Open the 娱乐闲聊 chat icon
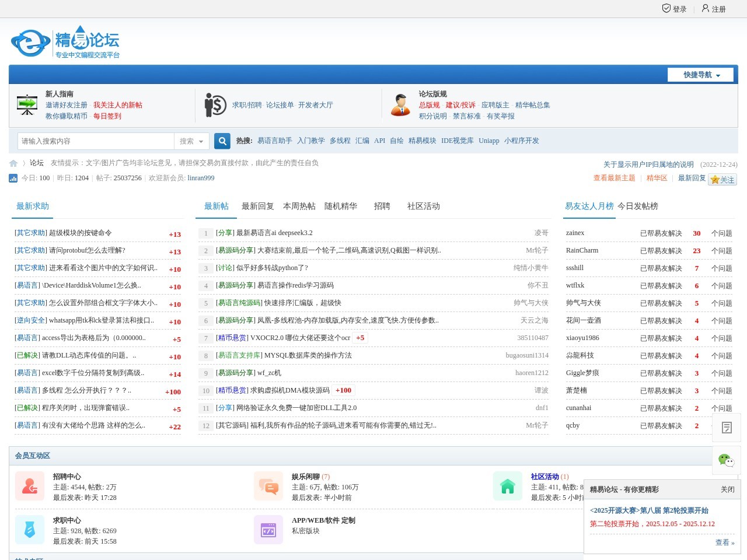The width and height of the screenshot is (747, 560). click(x=268, y=486)
